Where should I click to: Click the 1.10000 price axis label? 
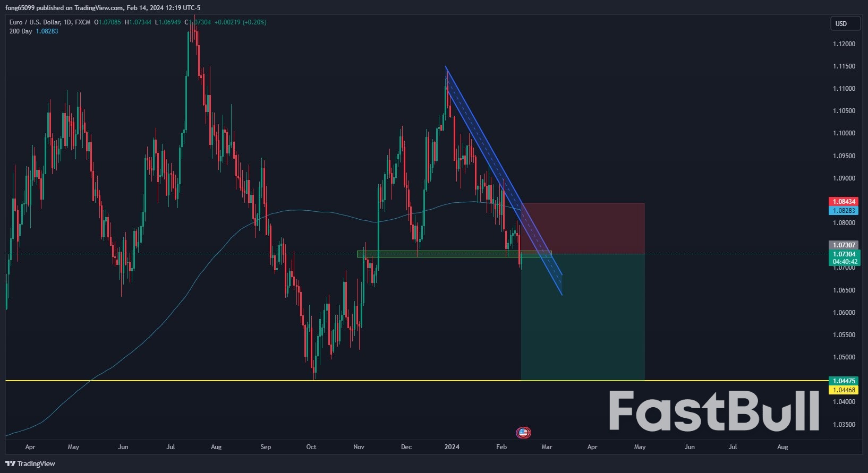(844, 133)
